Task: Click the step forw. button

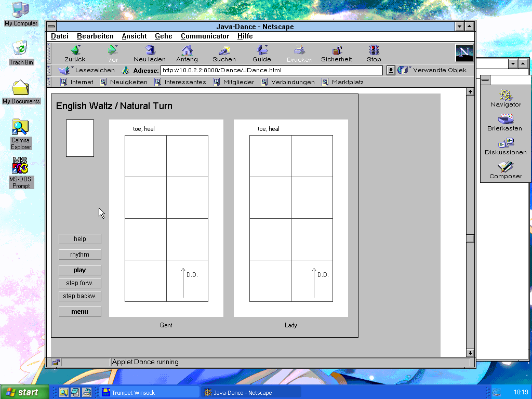Action: click(80, 283)
